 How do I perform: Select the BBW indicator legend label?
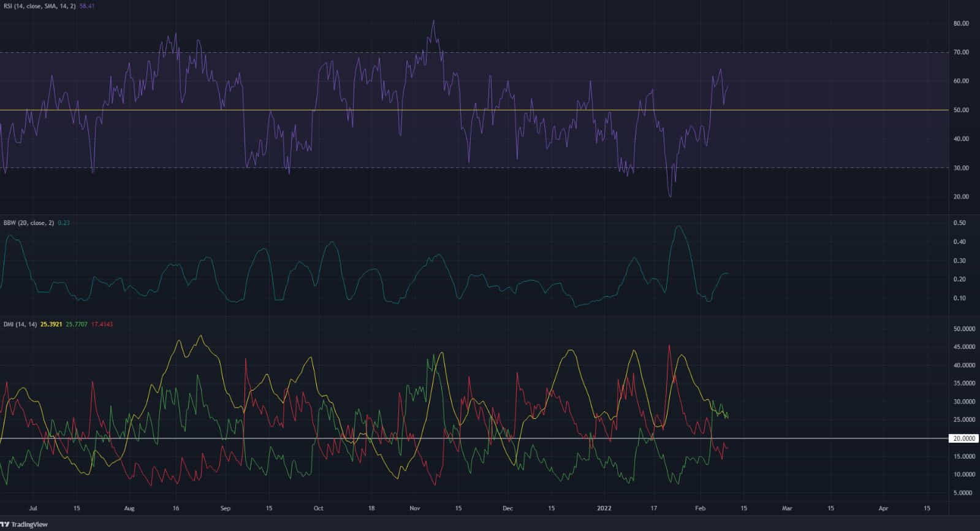29,223
